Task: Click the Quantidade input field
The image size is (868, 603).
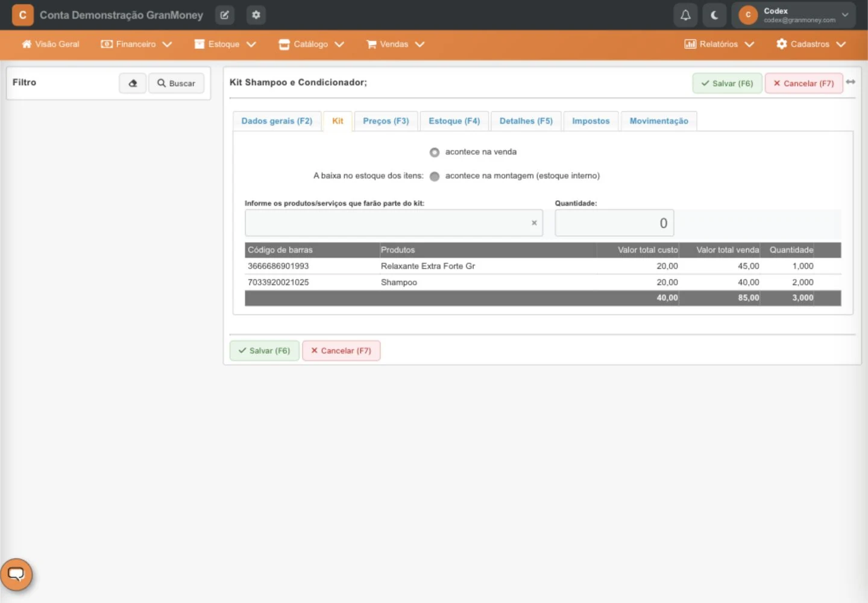Action: click(x=614, y=223)
